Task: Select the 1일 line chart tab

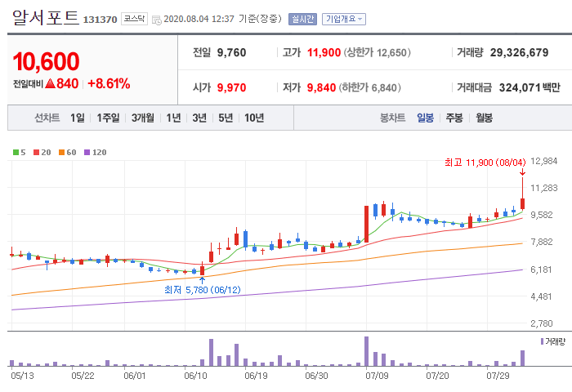Action: point(78,118)
